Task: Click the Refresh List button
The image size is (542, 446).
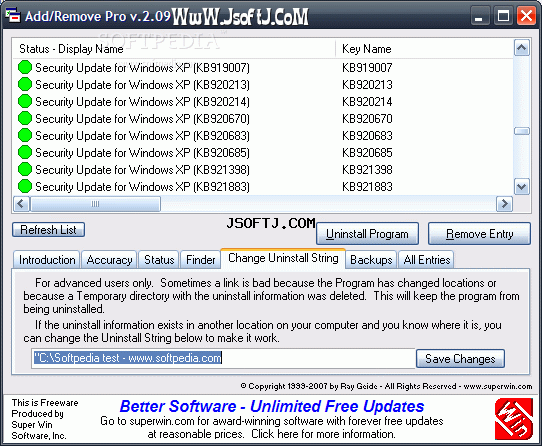Action: [48, 230]
